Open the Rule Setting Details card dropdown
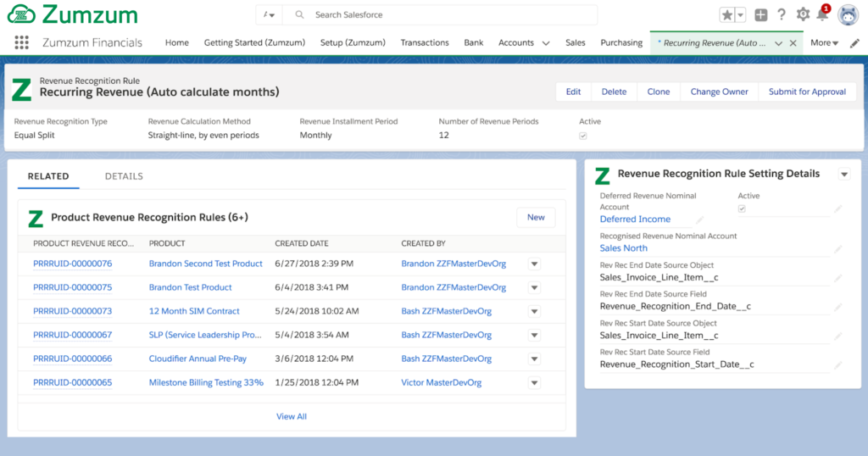The height and width of the screenshot is (456, 868). coord(844,175)
